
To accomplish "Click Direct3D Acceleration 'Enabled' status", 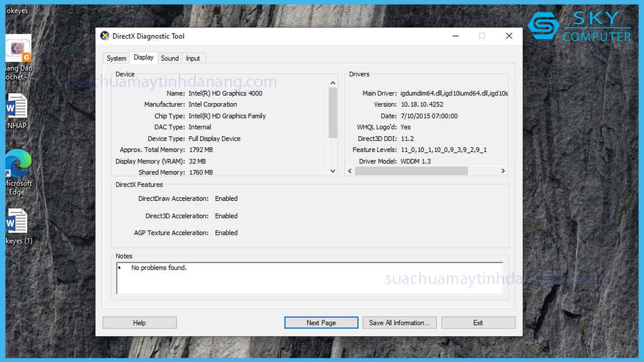I will [226, 216].
